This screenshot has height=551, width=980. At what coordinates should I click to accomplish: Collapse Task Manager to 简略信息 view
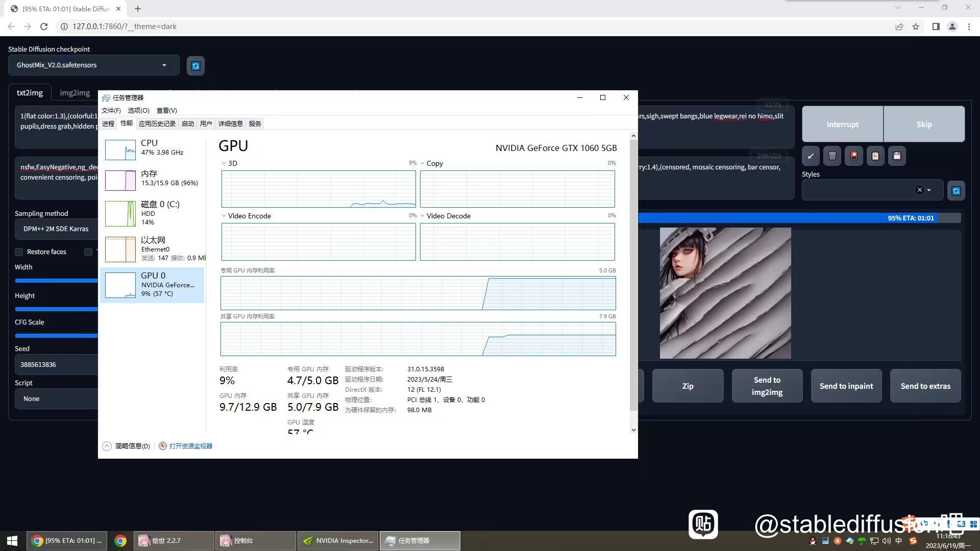[127, 446]
